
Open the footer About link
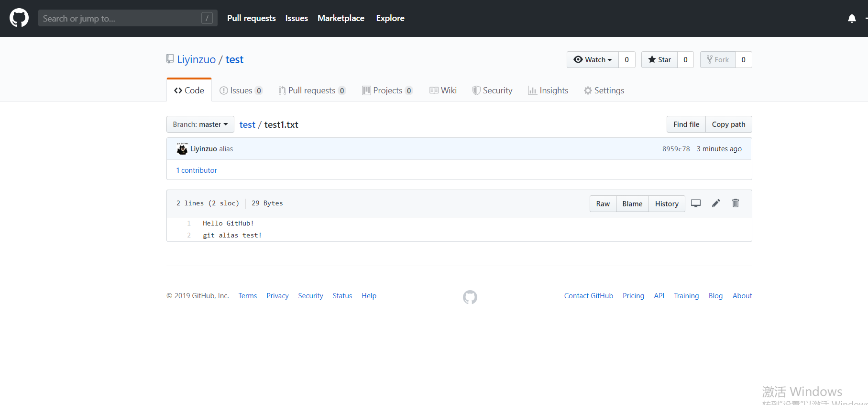coord(742,296)
